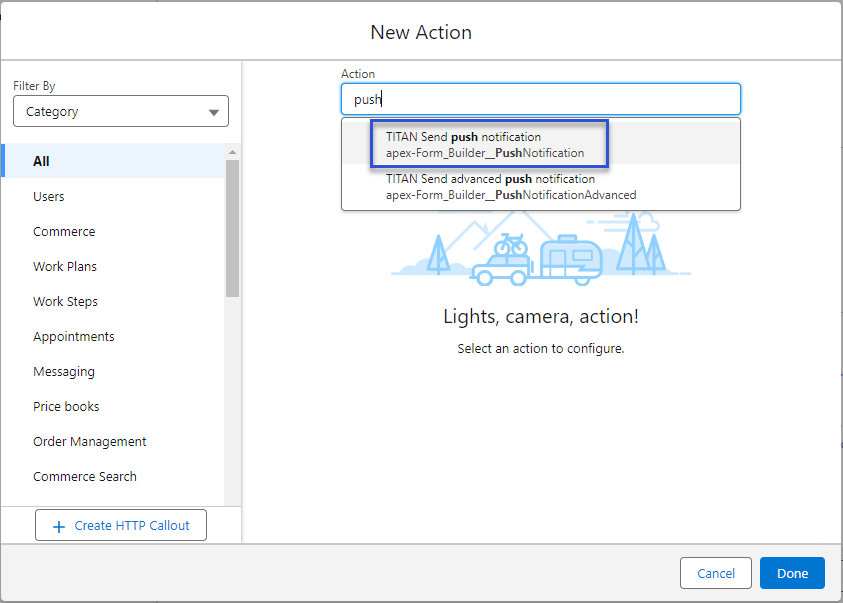Viewport: 843px width, 603px height.
Task: Select Work Plans in category list
Action: point(65,267)
